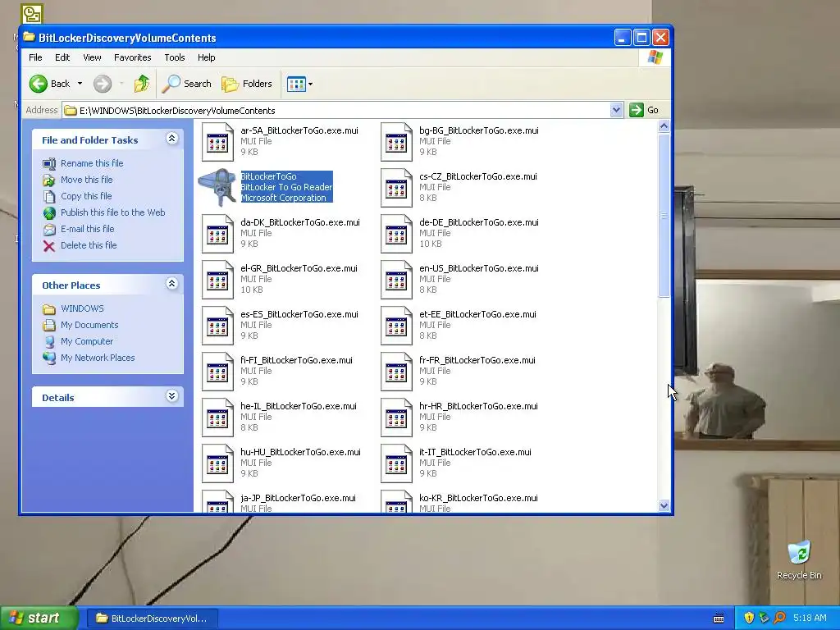Click the desktop icon above the Explorer window

point(32,14)
